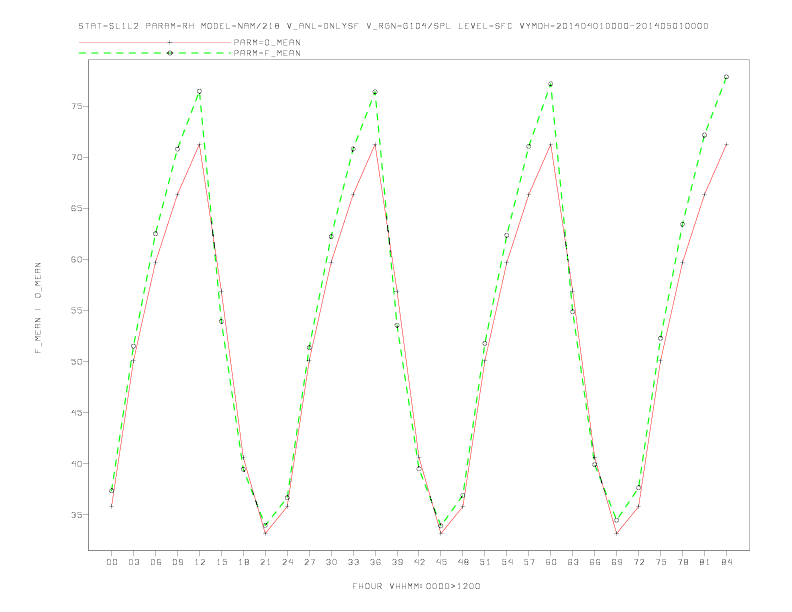Click the x-axis tick label 39
The width and height of the screenshot is (792, 612).
397,562
